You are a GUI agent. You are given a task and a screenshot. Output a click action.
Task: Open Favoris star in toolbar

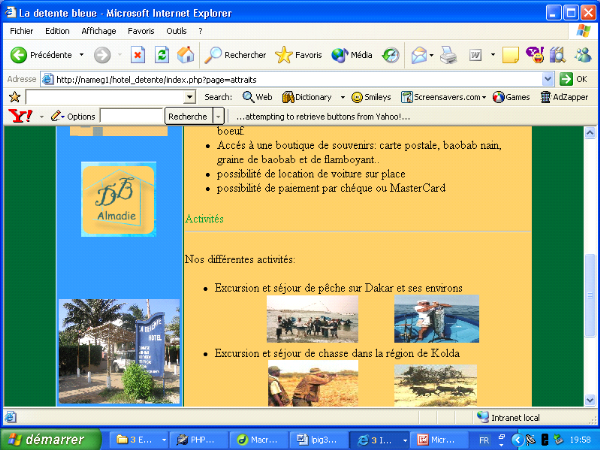[x=298, y=55]
